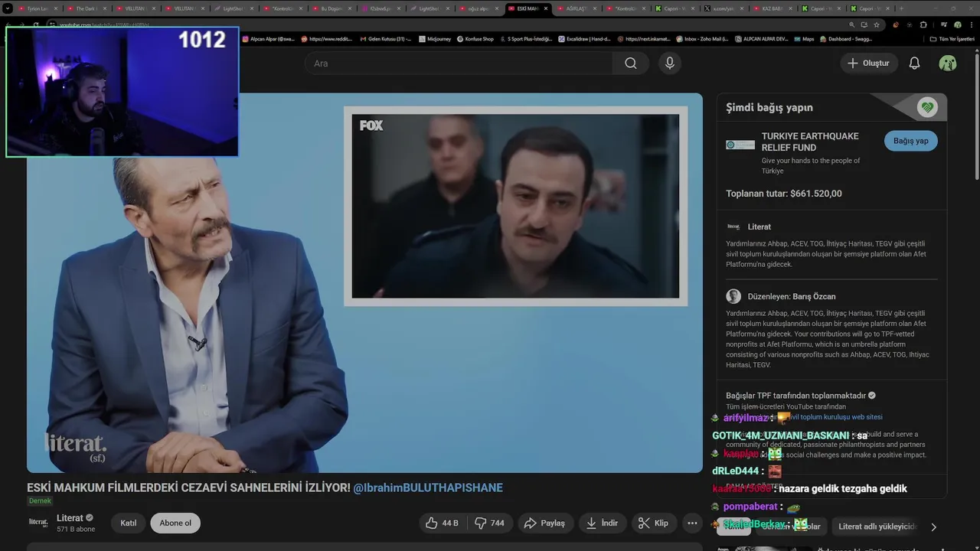Click the Oluştur create button
980x551 pixels.
[868, 64]
